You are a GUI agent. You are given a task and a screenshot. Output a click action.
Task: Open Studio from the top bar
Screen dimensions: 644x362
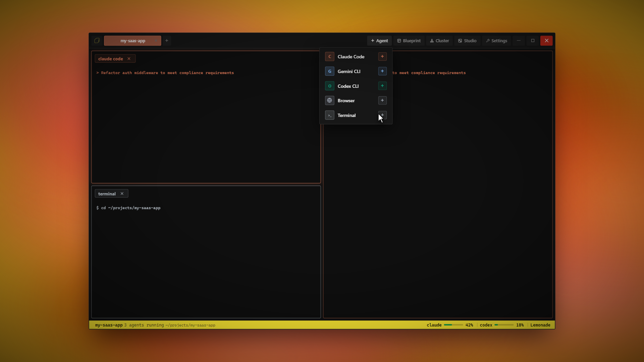[467, 41]
